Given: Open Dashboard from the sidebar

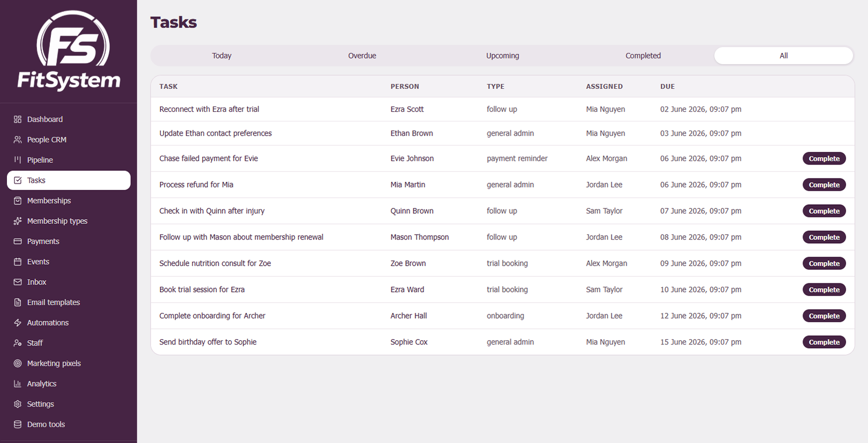Looking at the screenshot, I should (69, 119).
